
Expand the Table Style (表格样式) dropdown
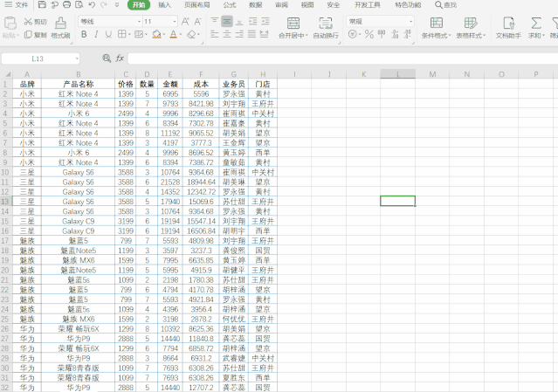tap(484, 36)
